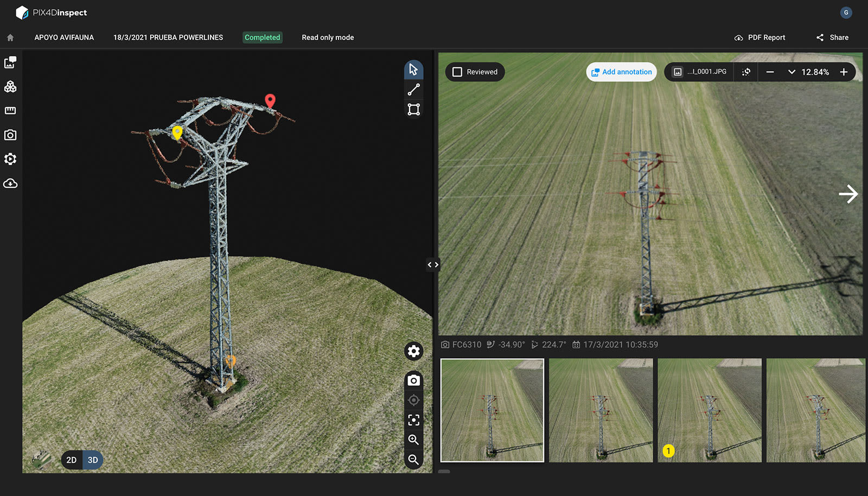This screenshot has width=868, height=496.
Task: Expand the right arrow to the next image
Action: (x=849, y=194)
